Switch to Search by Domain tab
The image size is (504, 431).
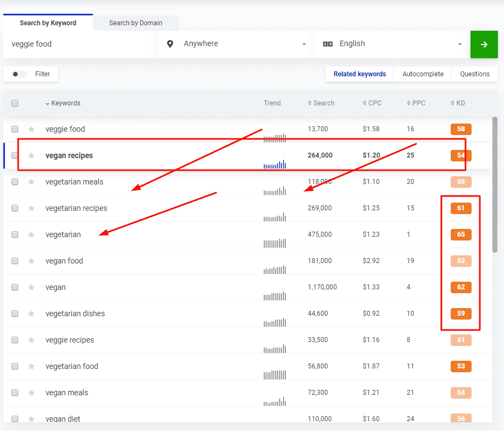(x=136, y=23)
